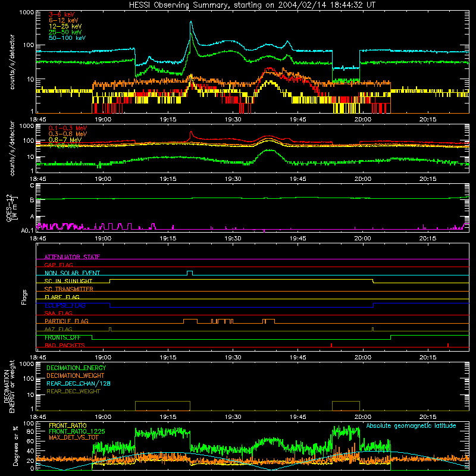Viewport: 476px width, 476px height.
Task: Click the DECIMATION_WEIGHT legend label
Action: tap(76, 375)
